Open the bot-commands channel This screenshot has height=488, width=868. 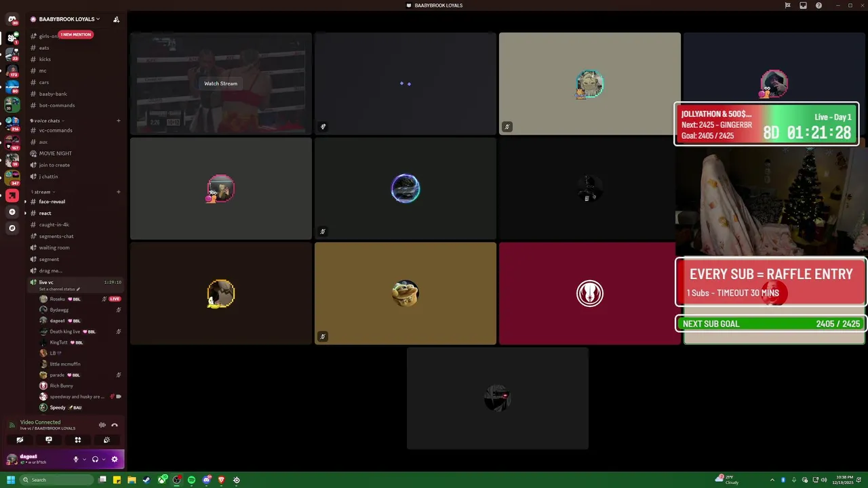coord(75,105)
